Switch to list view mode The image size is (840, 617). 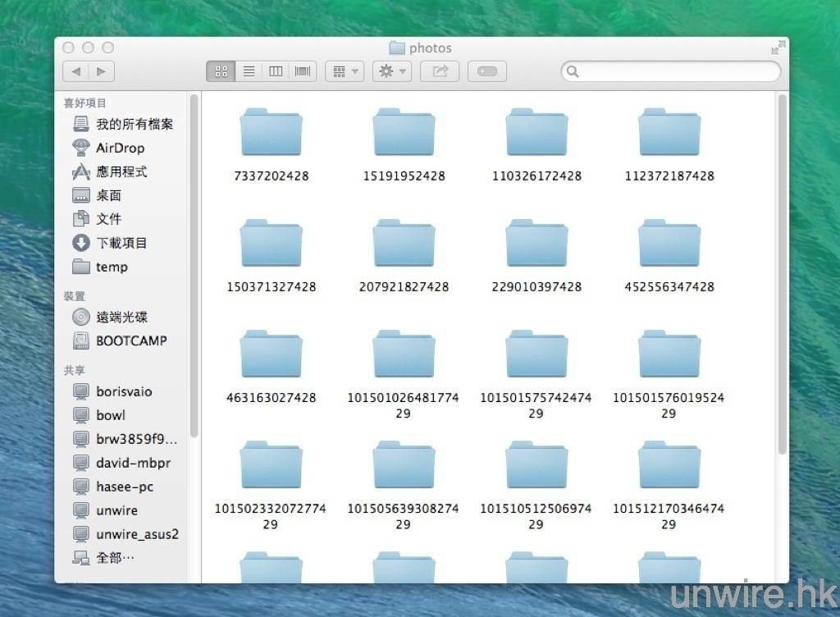249,71
